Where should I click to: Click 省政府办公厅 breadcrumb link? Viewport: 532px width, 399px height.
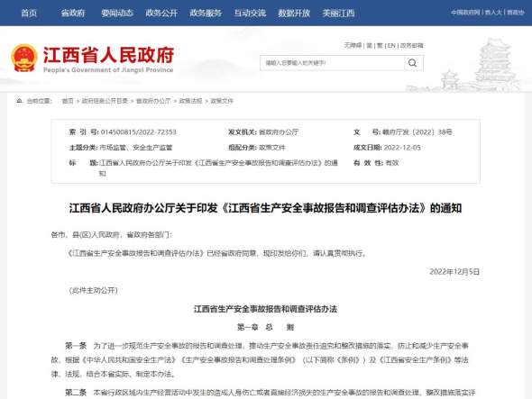point(153,101)
